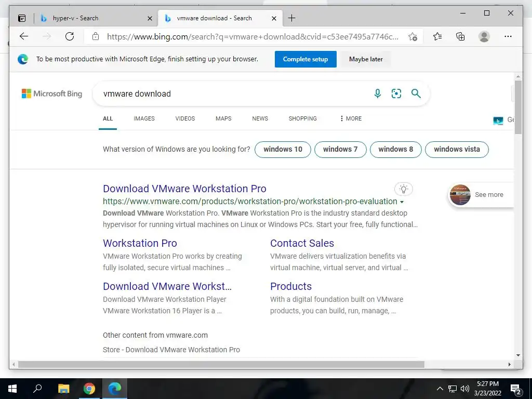This screenshot has height=399, width=532.
Task: Dismiss banner with Maybe later
Action: pos(366,59)
